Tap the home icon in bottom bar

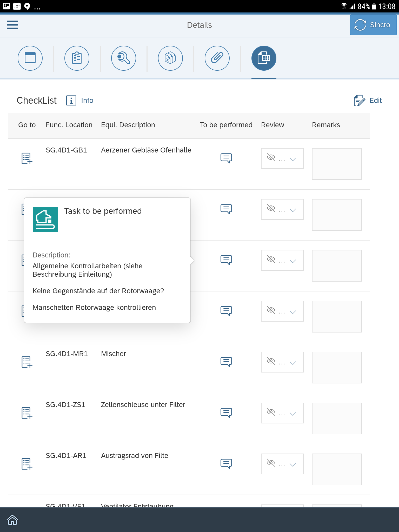click(12, 520)
